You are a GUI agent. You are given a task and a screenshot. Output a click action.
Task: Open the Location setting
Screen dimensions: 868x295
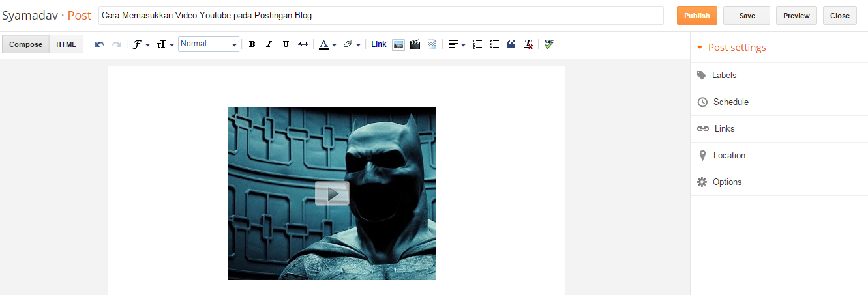(779, 156)
